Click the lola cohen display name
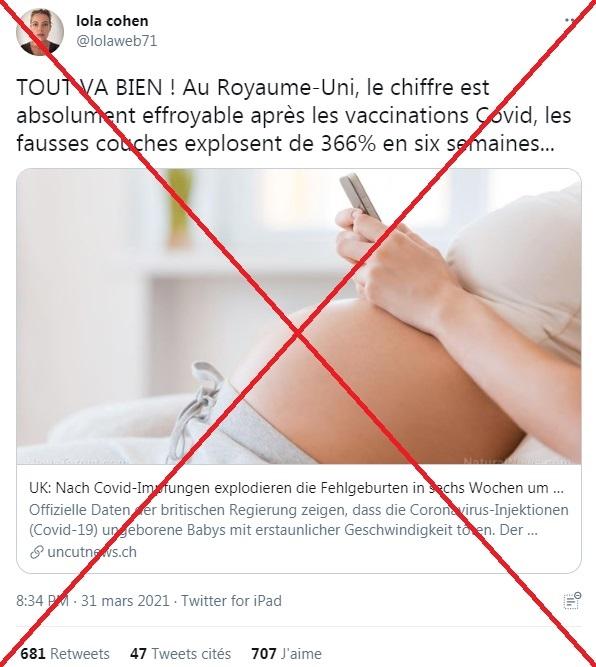 point(112,20)
